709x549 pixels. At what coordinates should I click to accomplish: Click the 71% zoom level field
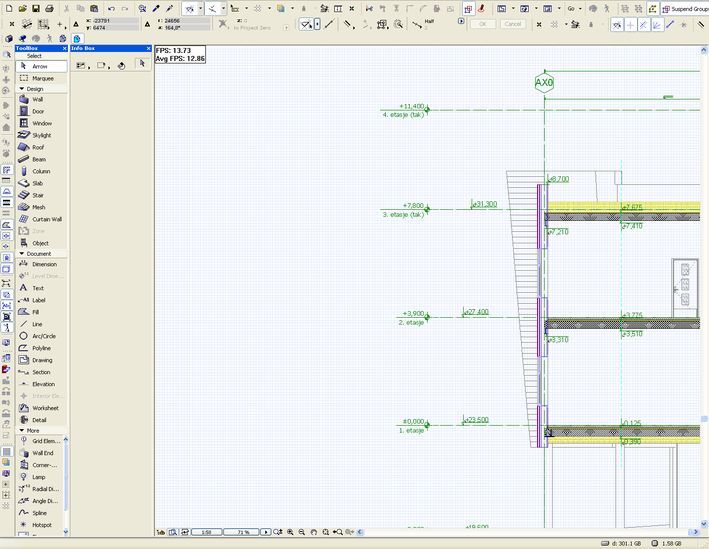point(241,532)
